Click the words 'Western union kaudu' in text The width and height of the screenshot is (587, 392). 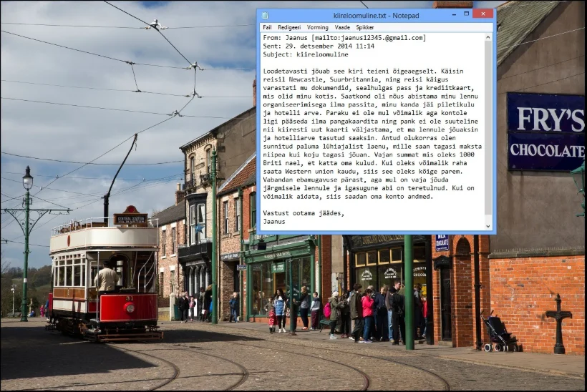(320, 171)
